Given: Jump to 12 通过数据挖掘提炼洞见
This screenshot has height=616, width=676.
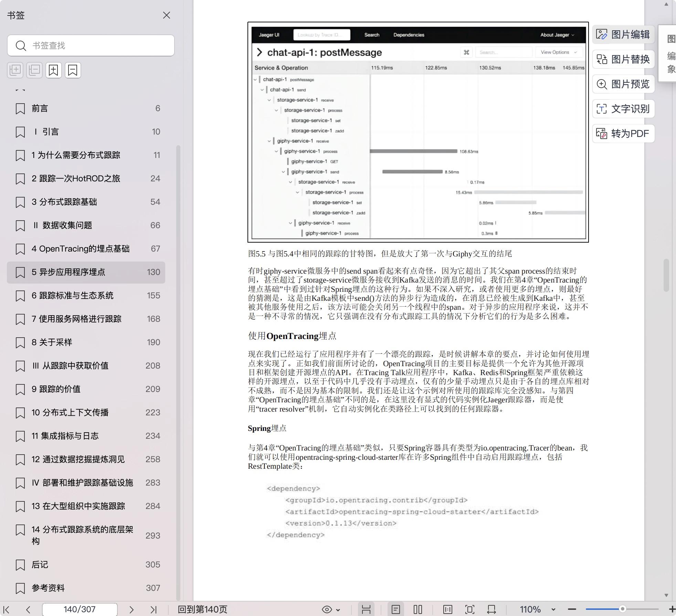Looking at the screenshot, I should (86, 459).
